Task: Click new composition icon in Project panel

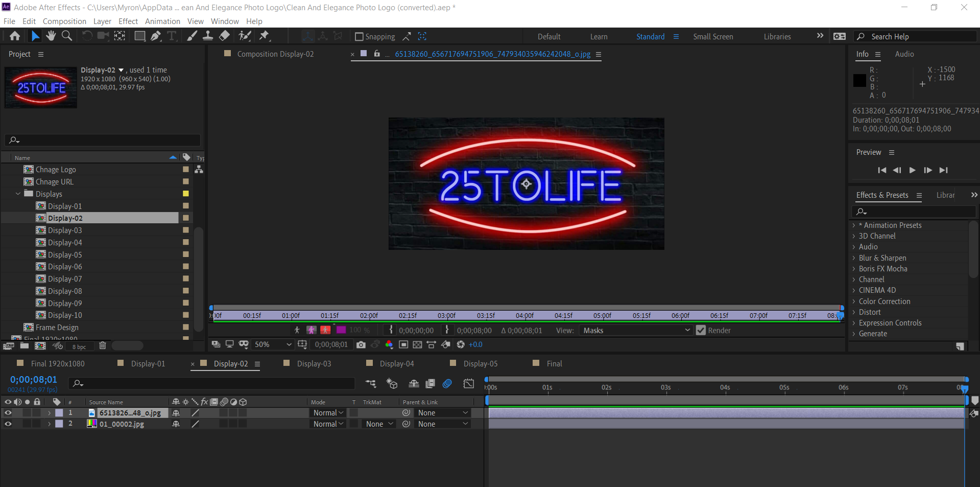Action: (x=40, y=346)
